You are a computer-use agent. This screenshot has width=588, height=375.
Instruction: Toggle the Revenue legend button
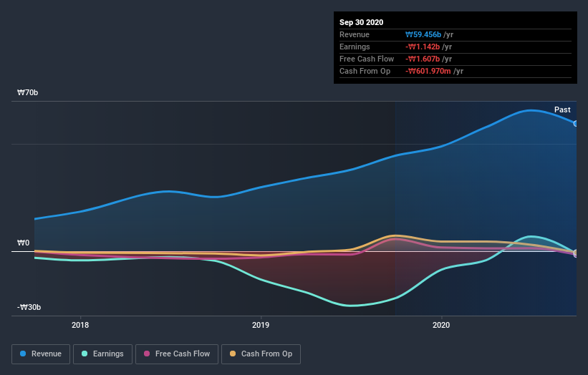tap(41, 354)
